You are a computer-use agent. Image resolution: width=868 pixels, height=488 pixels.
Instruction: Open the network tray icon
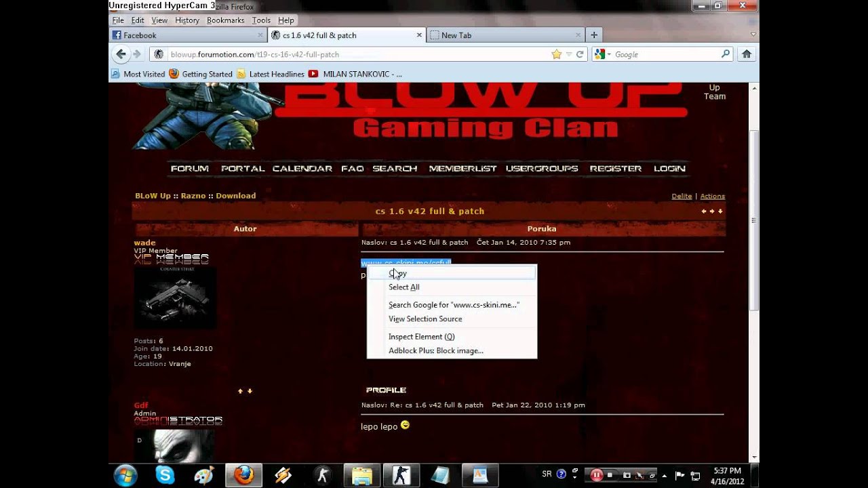[x=695, y=475]
